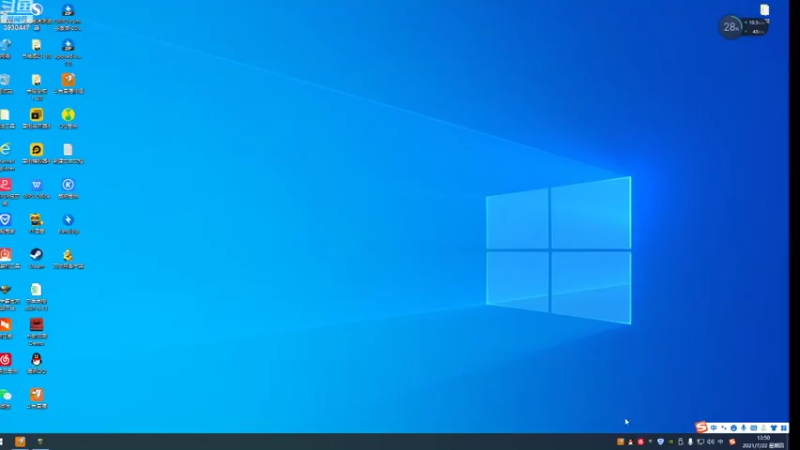This screenshot has height=450, width=800.
Task: Open the orange-red arrow app icon
Action: tap(6, 324)
